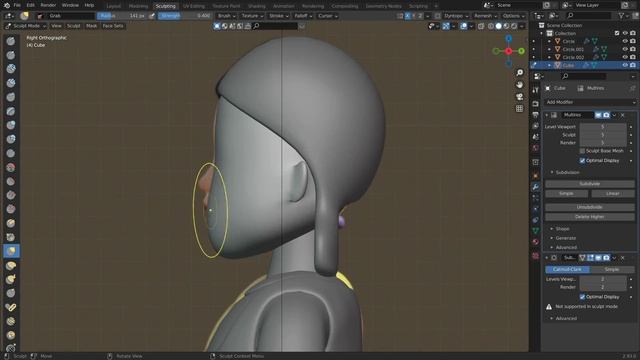Open the viewport zoom magnifier icon
This screenshot has width=640, height=360.
point(519,73)
